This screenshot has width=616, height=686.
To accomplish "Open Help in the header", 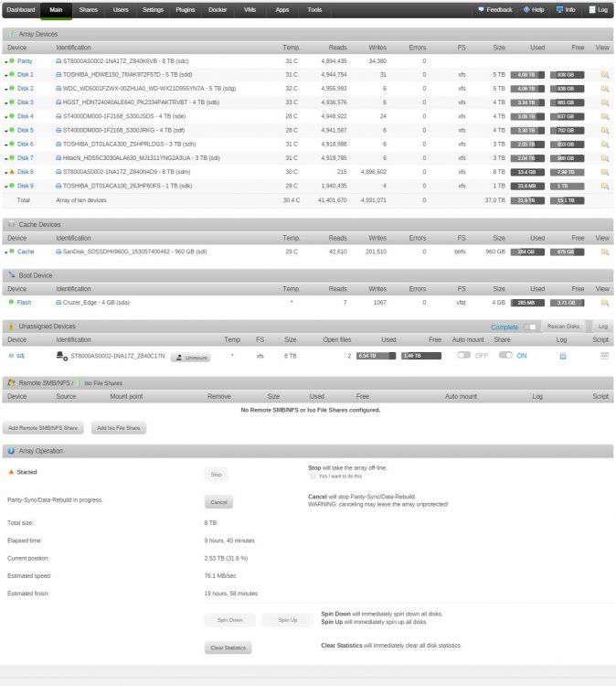I will (534, 10).
